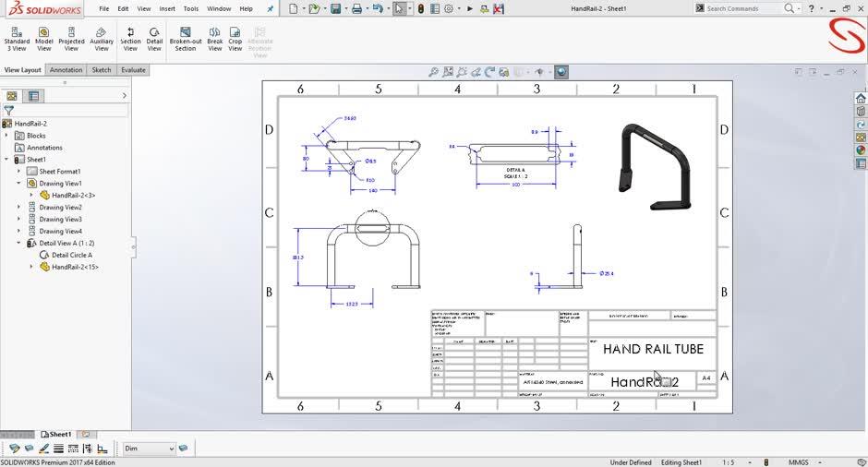The height and width of the screenshot is (467, 868).
Task: Switch to the Annotation tab
Action: (66, 70)
